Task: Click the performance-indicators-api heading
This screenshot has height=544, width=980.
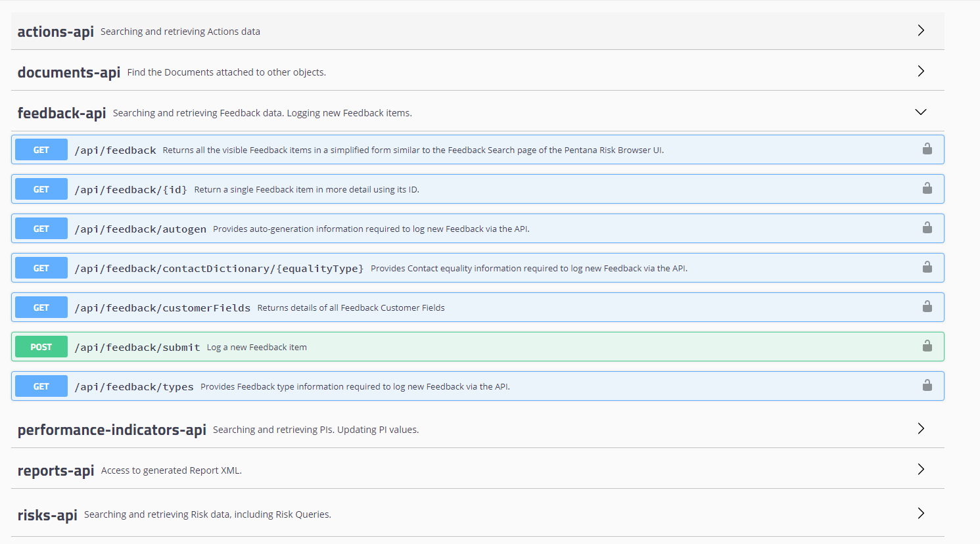Action: point(112,429)
